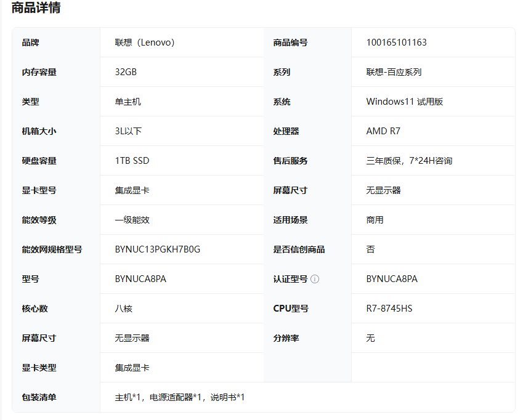The width and height of the screenshot is (523, 420).
Task: Click the system value Windows11 试用版
Action: point(405,102)
